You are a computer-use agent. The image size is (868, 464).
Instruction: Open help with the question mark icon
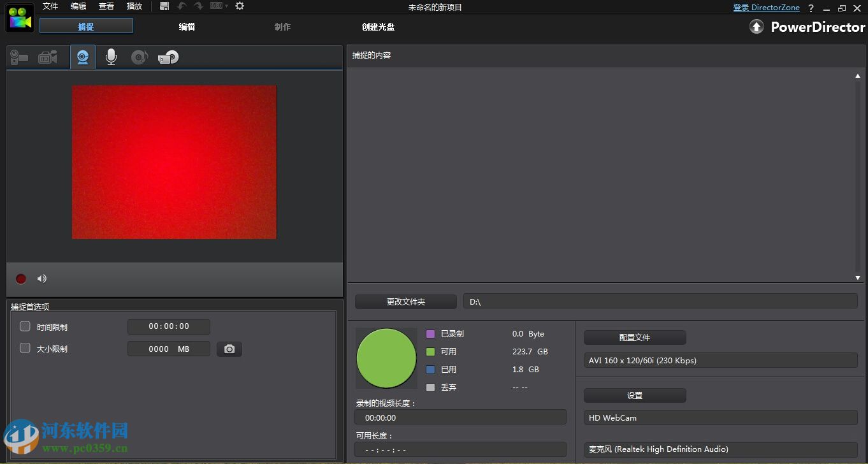point(811,7)
